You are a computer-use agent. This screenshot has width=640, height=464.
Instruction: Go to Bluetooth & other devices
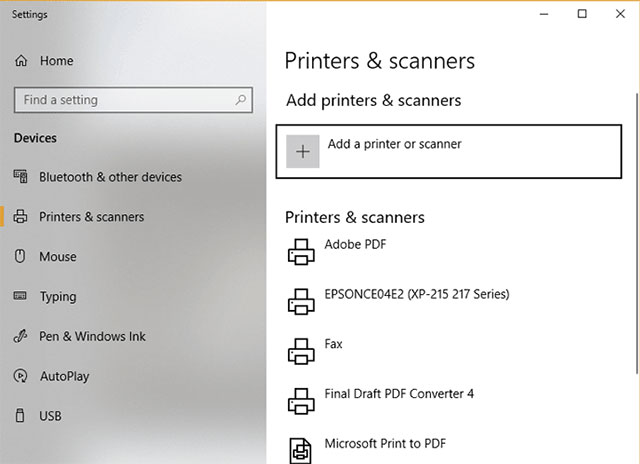coord(110,177)
